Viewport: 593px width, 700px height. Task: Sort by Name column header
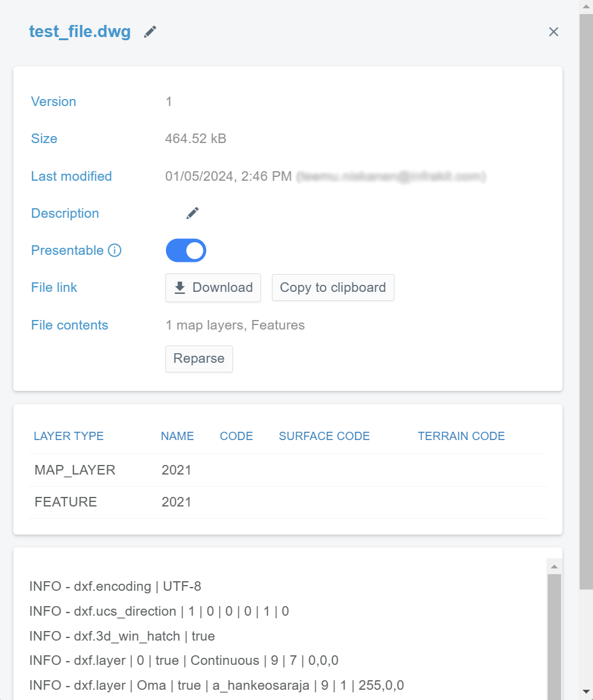click(177, 436)
